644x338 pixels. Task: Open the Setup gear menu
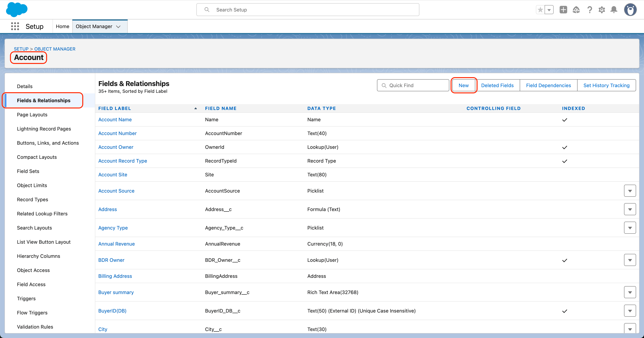point(602,10)
